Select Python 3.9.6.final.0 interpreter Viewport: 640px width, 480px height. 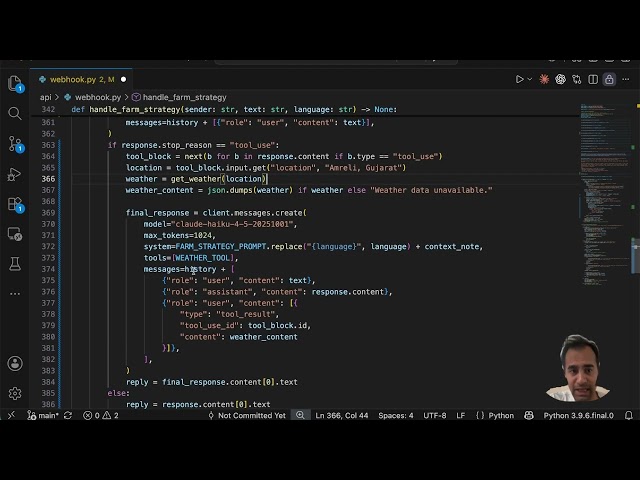(x=578, y=415)
